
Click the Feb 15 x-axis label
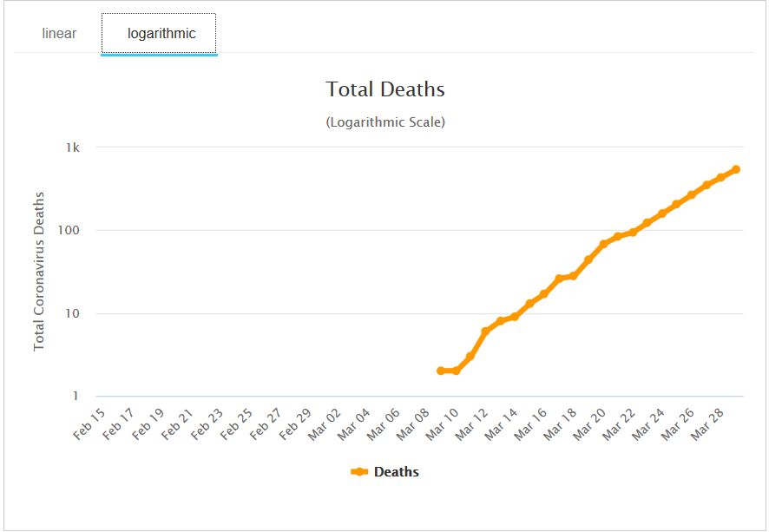tap(90, 423)
